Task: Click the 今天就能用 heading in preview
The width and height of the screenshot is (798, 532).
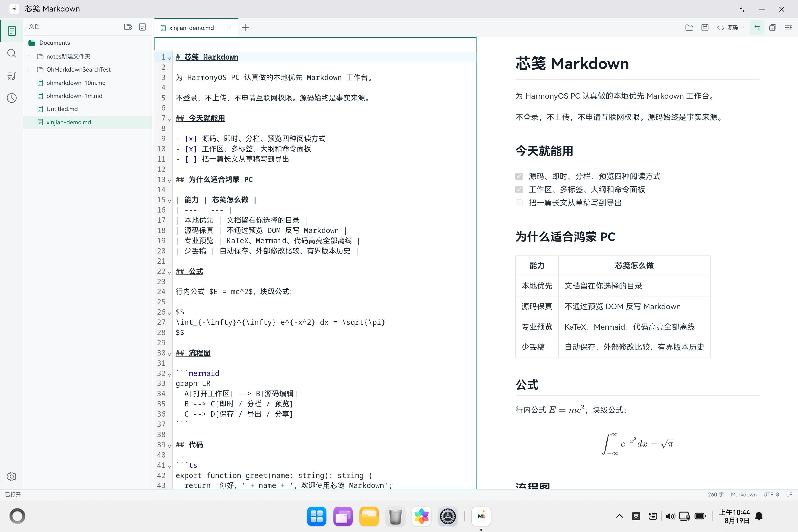Action: 544,151
